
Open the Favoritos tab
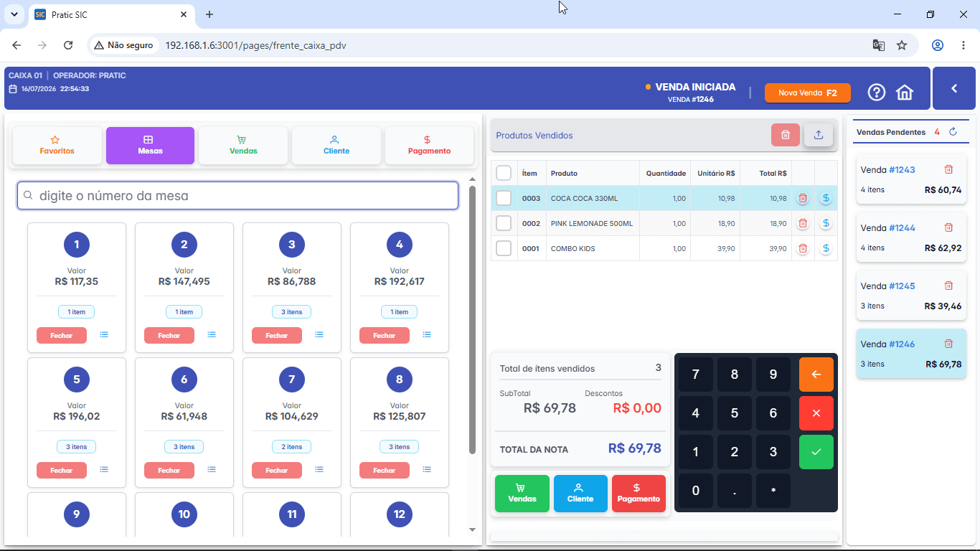click(57, 146)
